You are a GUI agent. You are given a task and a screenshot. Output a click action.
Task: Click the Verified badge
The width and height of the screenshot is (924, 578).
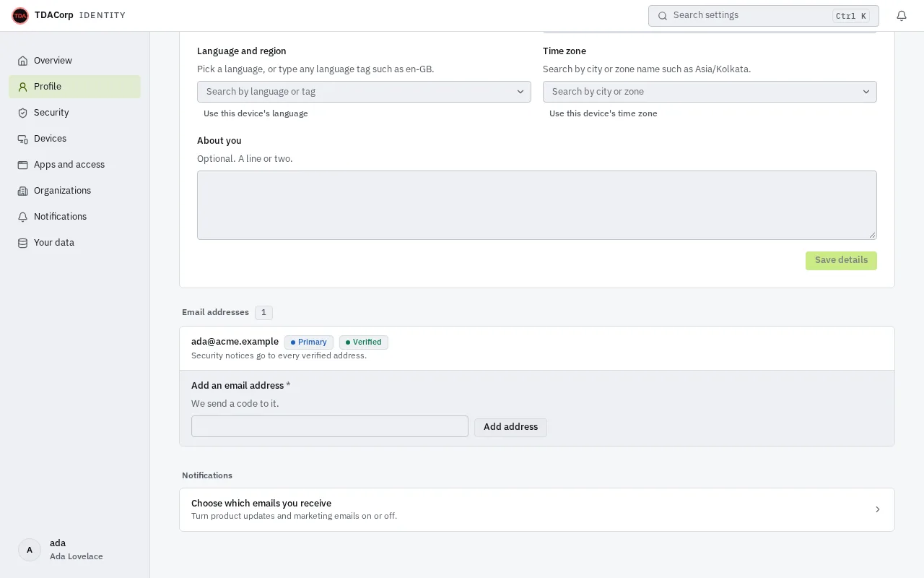(364, 342)
